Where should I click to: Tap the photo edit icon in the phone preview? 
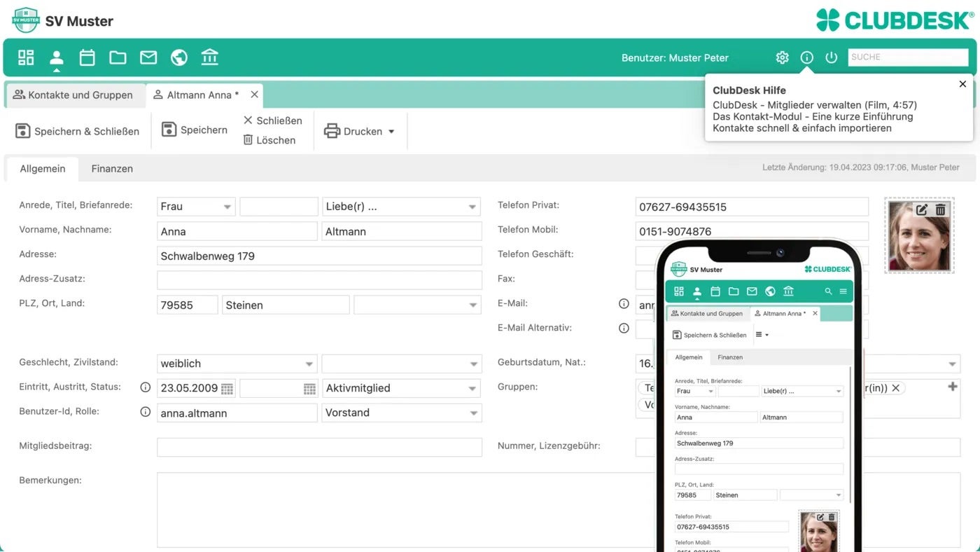(x=820, y=517)
